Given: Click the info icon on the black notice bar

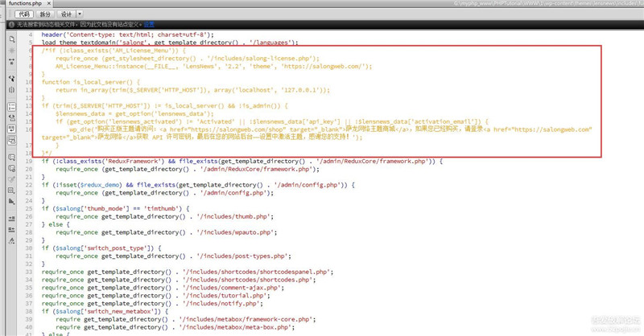Looking at the screenshot, I should click(x=11, y=25).
